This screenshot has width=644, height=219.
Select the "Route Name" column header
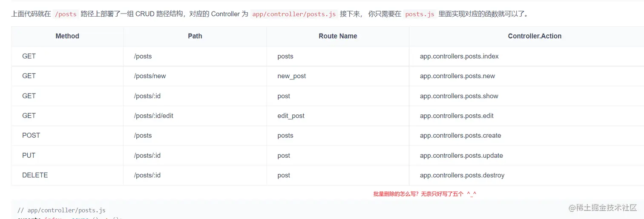338,36
